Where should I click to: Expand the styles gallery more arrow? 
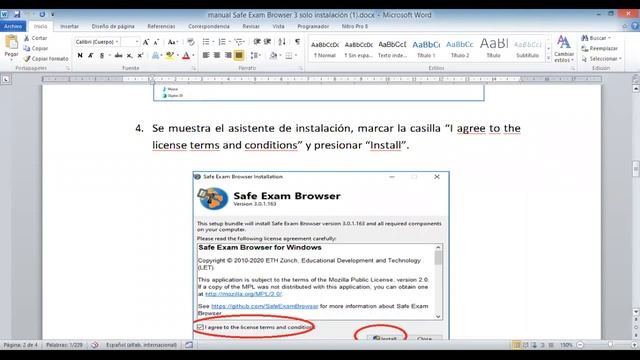pyautogui.click(x=548, y=58)
